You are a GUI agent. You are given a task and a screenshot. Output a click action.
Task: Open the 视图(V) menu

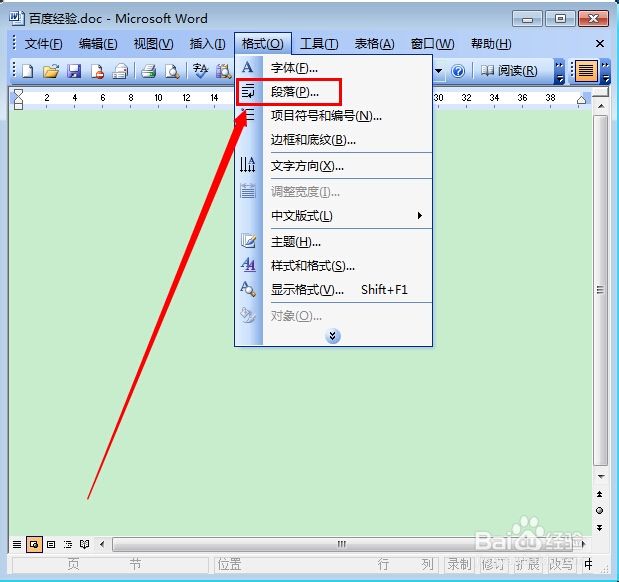pyautogui.click(x=153, y=44)
